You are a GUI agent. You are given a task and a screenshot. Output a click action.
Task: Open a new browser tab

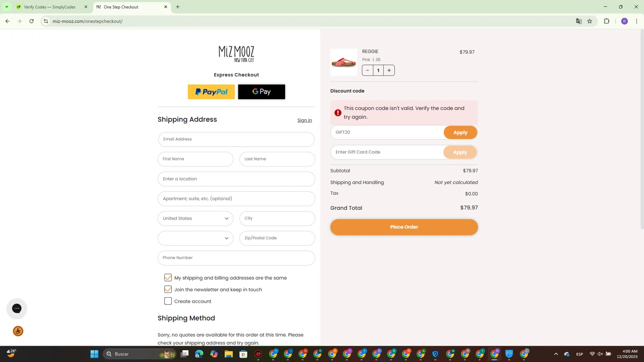coord(178,7)
